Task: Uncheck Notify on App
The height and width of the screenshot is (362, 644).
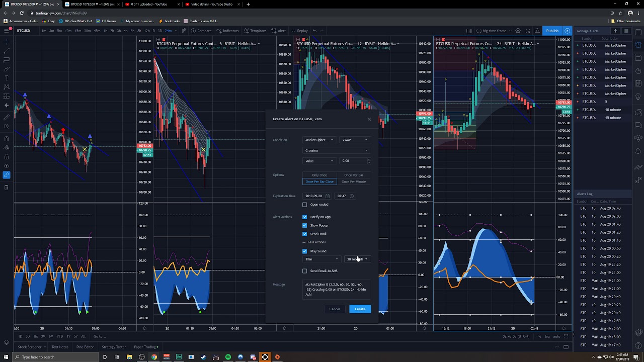Action: (x=304, y=217)
